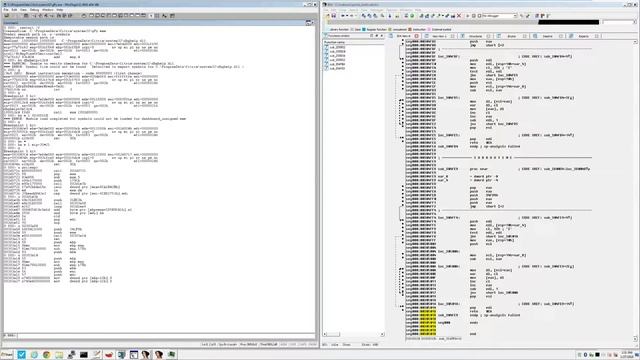Expand the No debugger dropdown in IDA
The height and width of the screenshot is (360, 640).
tap(515, 16)
